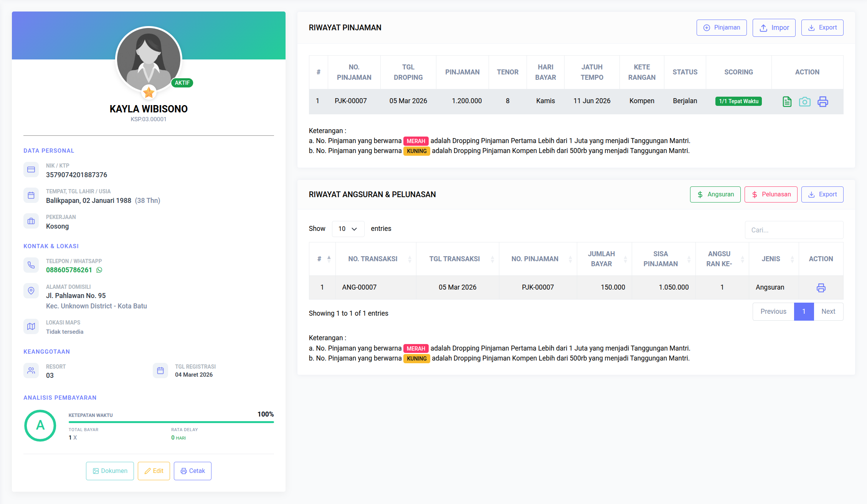
Task: Go to pagination page 1
Action: (804, 311)
